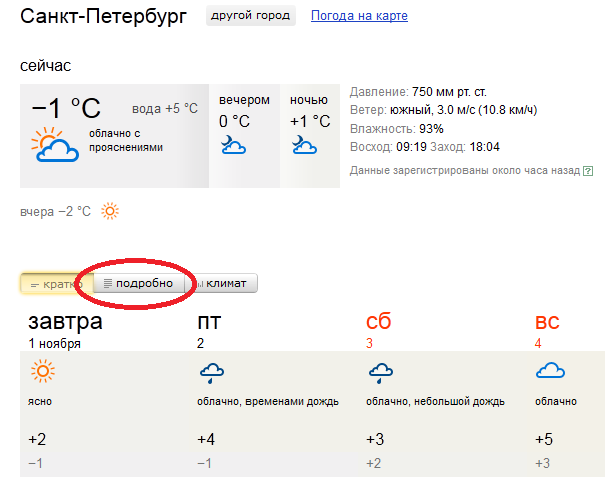
Task: Click the −1 °C current temperature
Action: (x=66, y=107)
